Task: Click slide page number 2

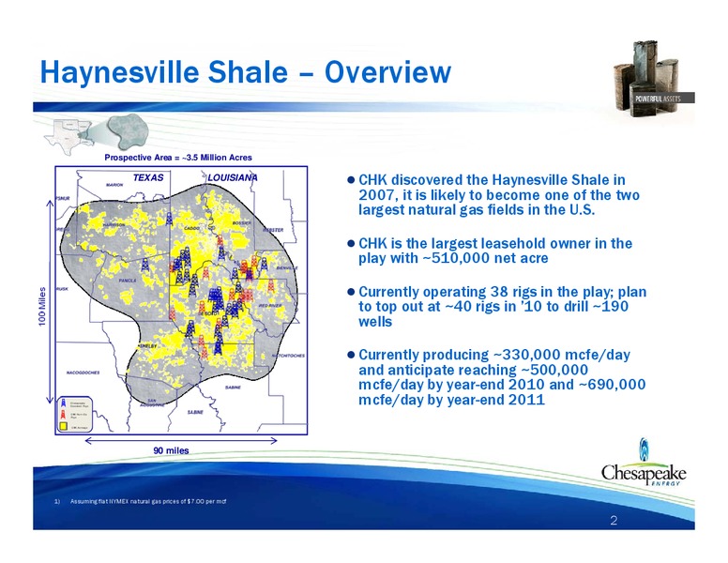Action: point(614,521)
